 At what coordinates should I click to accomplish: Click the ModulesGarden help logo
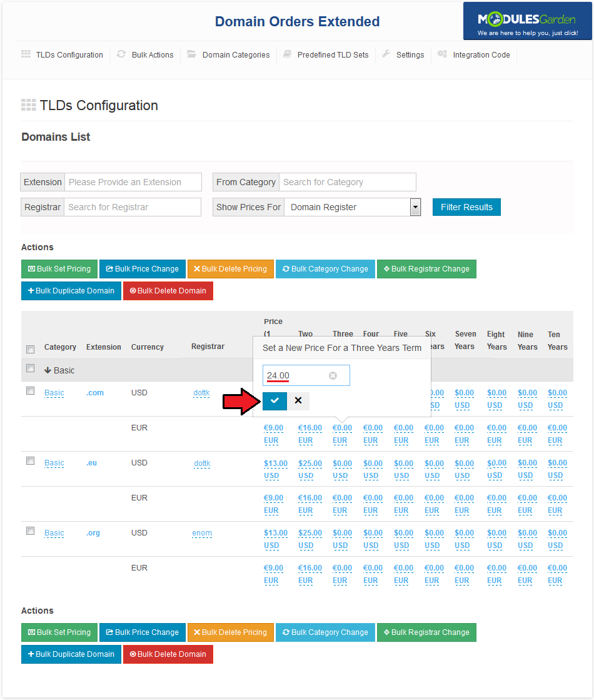528,21
